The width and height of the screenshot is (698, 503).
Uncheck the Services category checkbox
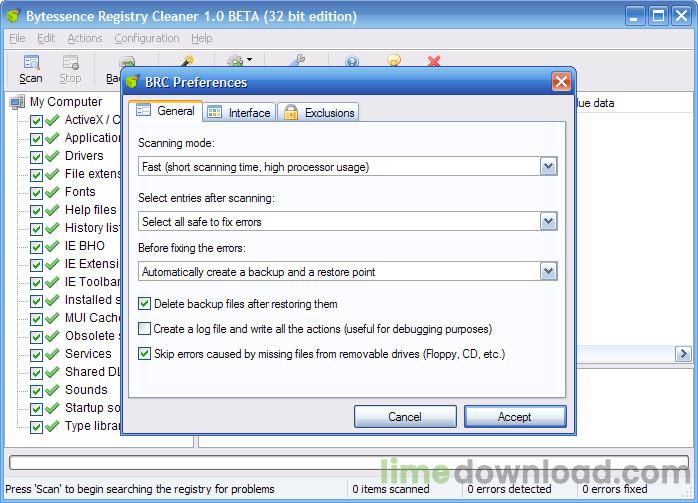[x=36, y=355]
